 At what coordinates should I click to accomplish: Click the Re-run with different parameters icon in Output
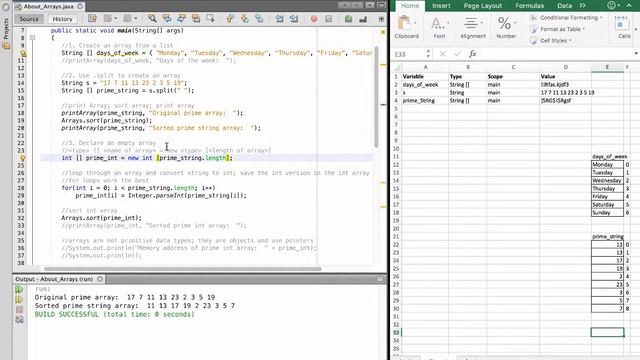click(x=19, y=300)
